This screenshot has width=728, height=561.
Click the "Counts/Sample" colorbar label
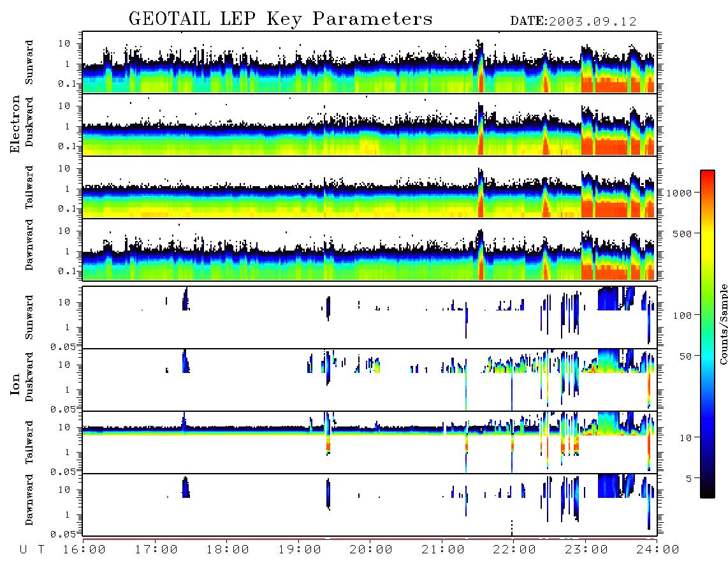point(723,324)
